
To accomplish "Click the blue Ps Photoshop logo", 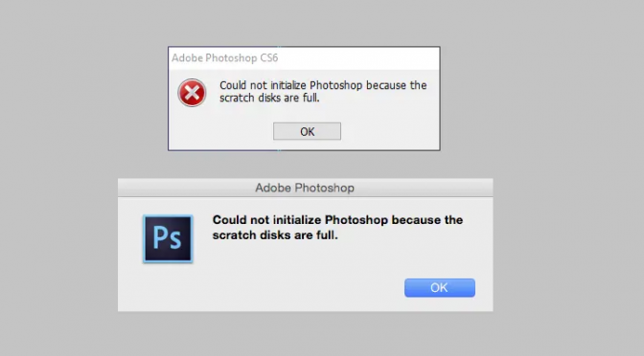I will pyautogui.click(x=168, y=239).
